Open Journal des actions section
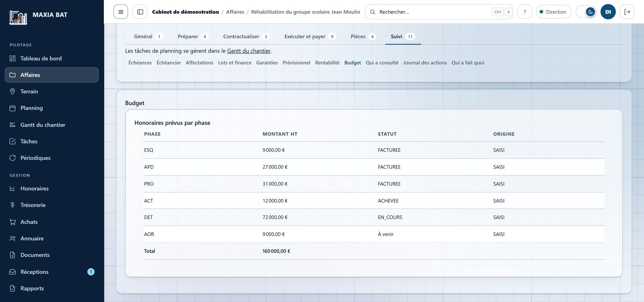Image resolution: width=644 pixels, height=302 pixels. point(425,63)
